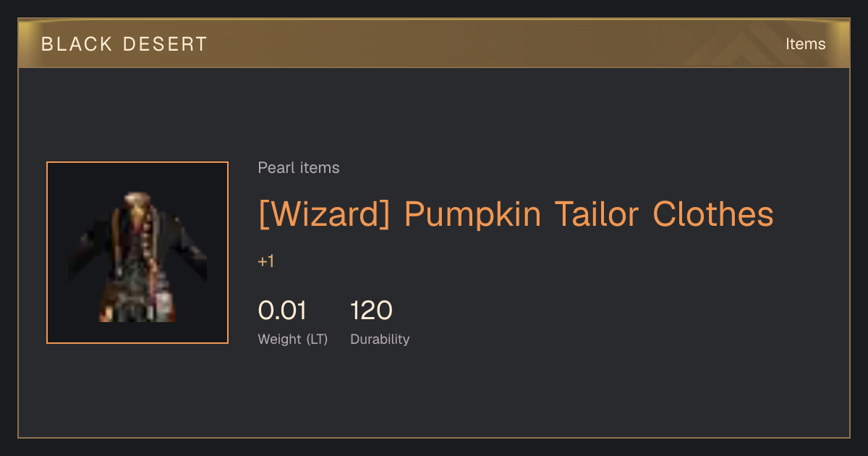Click the word Pumpkin in the title
Screen dimensions: 868x456
pyautogui.click(x=472, y=214)
